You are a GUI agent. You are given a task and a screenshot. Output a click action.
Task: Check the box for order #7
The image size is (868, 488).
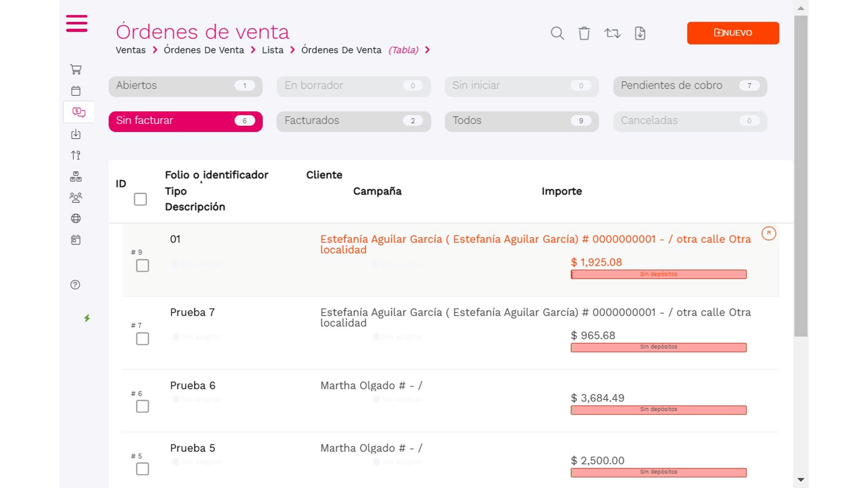coord(142,339)
